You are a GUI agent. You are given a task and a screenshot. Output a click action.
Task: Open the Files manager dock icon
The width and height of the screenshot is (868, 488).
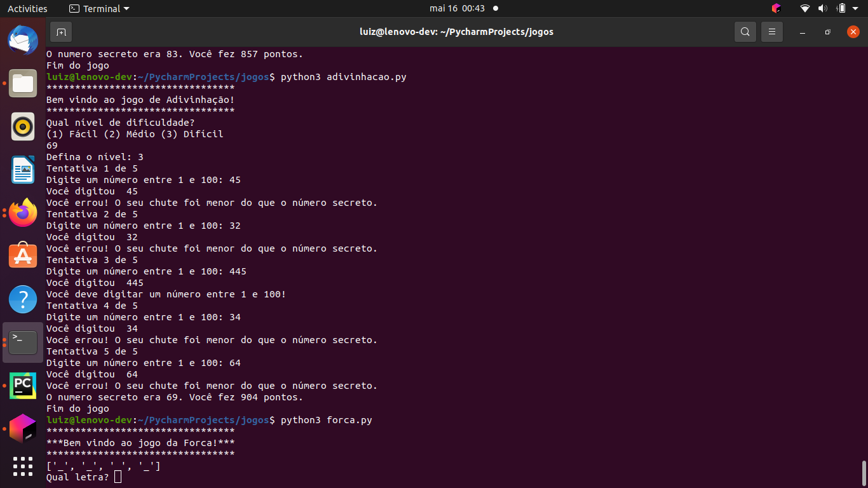point(23,83)
